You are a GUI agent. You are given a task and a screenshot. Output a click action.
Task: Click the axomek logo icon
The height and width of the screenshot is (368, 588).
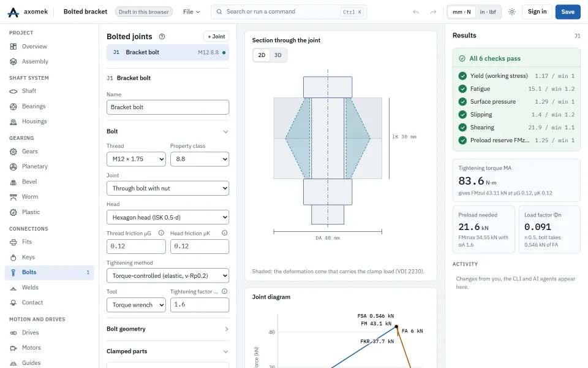click(13, 12)
